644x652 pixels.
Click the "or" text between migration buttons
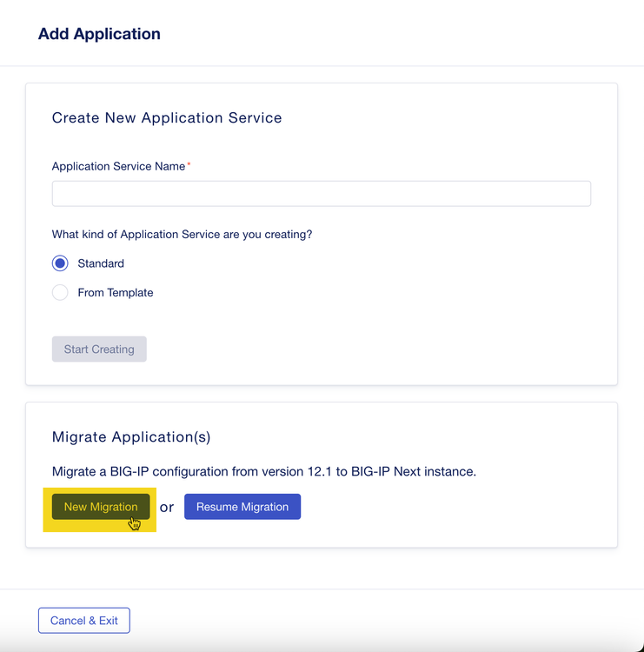tap(167, 507)
